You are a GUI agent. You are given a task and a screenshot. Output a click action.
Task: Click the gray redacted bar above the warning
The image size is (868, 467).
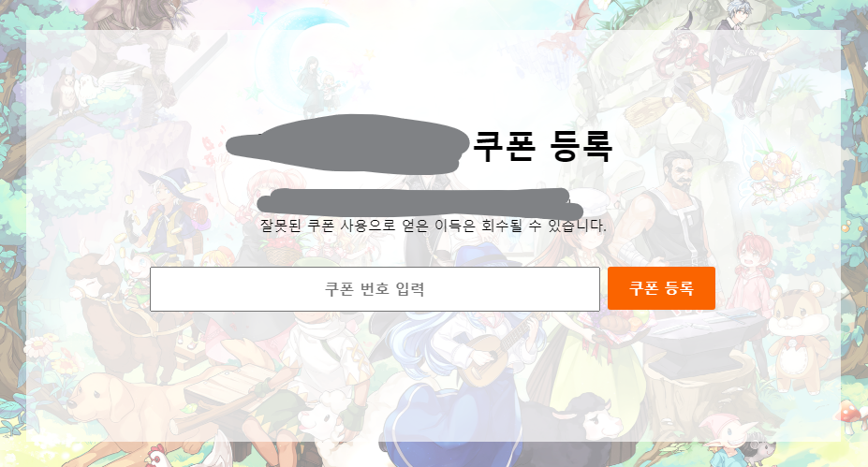(419, 202)
